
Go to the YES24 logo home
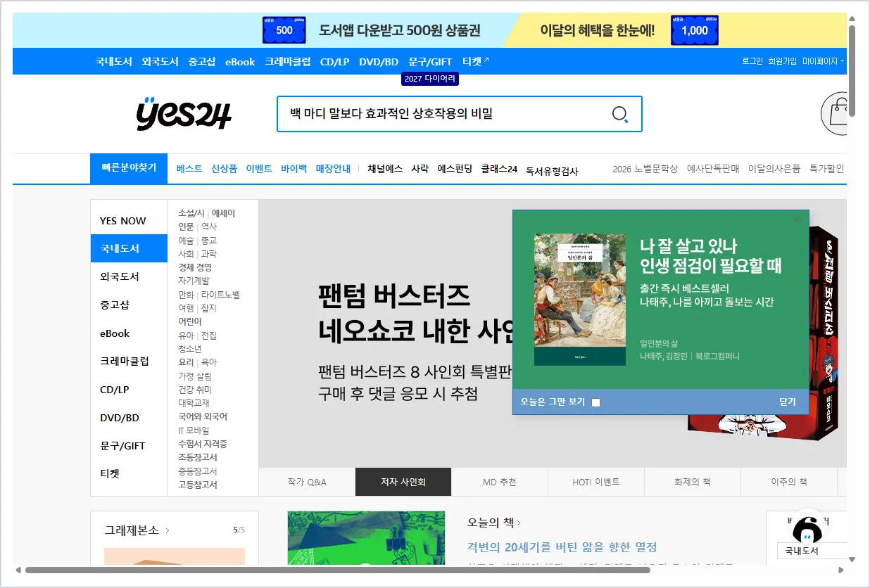coord(184,114)
